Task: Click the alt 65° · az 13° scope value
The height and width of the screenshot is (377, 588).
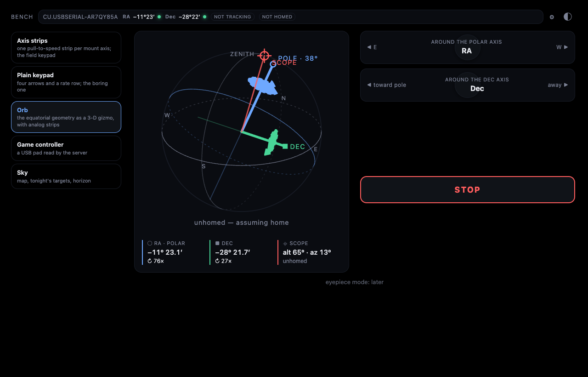Action: [307, 252]
